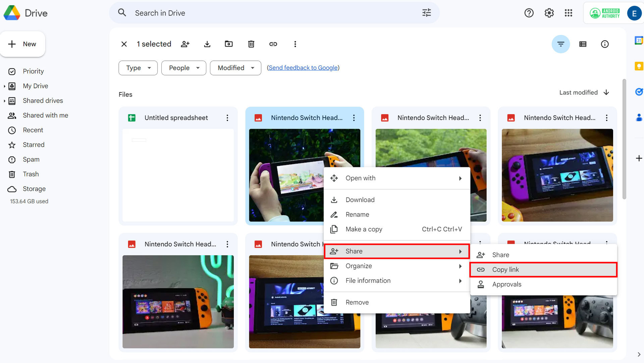Click the Search in Drive field

pyautogui.click(x=274, y=13)
